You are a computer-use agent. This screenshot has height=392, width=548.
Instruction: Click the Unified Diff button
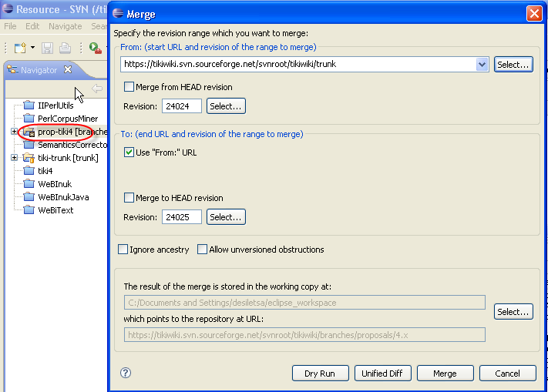click(x=382, y=374)
